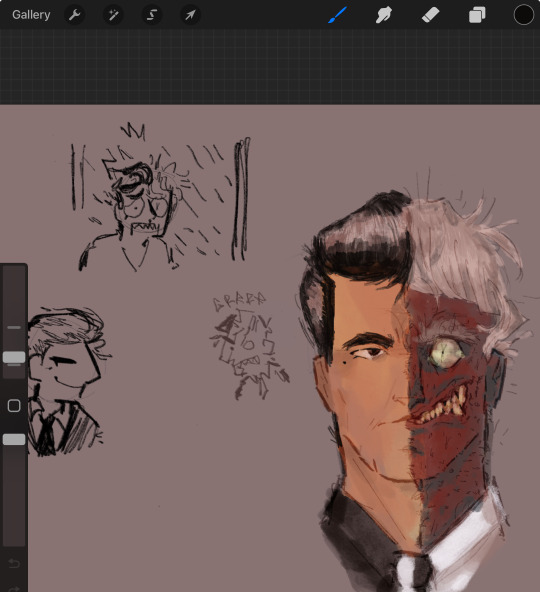This screenshot has height=592, width=540.
Task: Activate the Transform arrow tool
Action: (x=190, y=15)
